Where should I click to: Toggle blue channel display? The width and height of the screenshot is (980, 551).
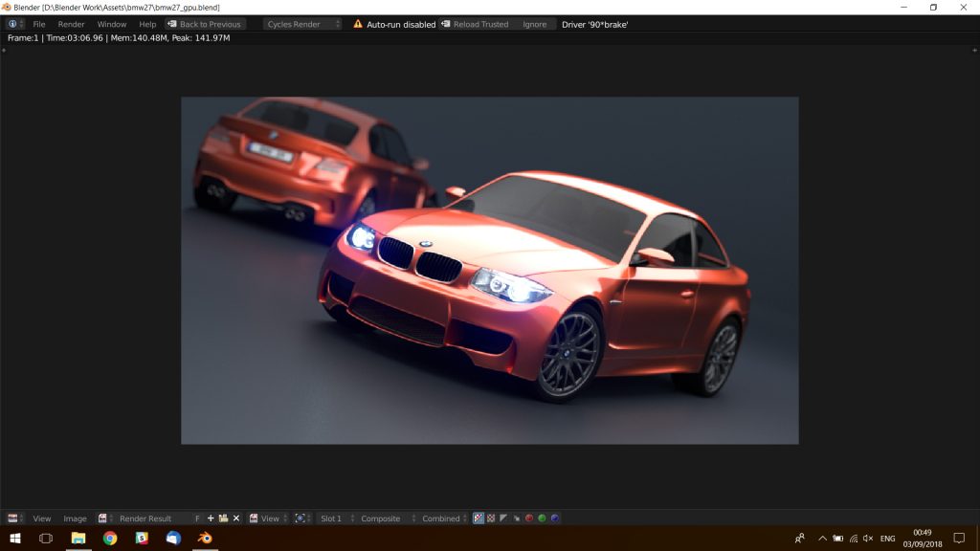click(x=554, y=518)
